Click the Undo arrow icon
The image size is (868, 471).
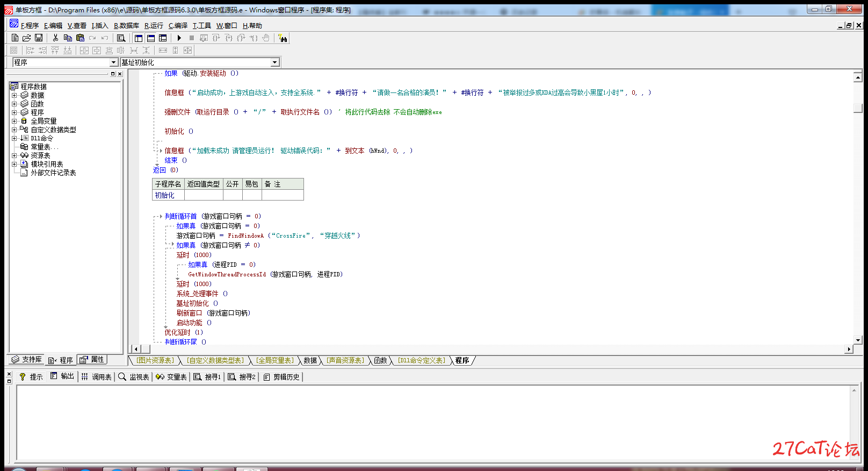pyautogui.click(x=105, y=38)
